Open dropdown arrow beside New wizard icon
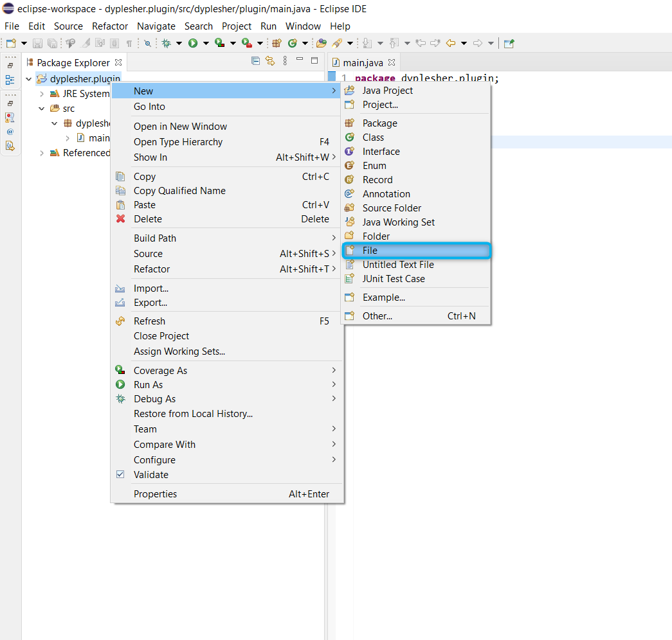 click(x=24, y=43)
